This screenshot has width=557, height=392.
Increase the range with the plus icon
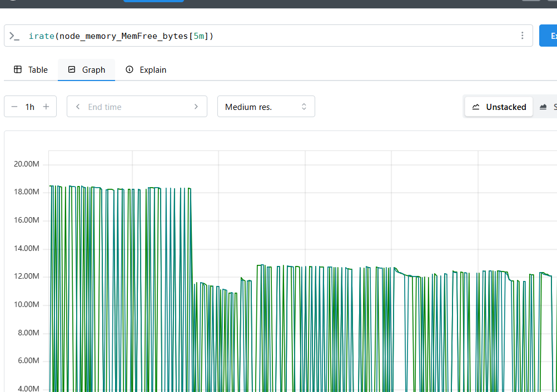pos(46,107)
